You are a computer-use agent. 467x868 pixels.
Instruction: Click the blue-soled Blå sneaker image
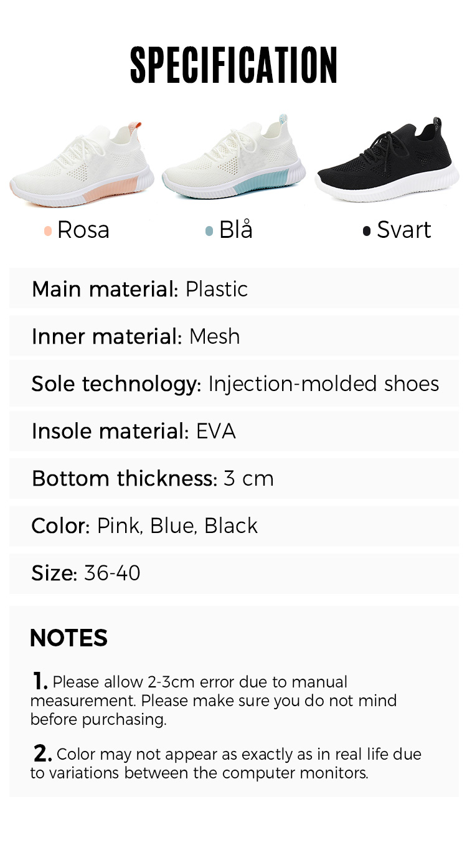tap(233, 158)
